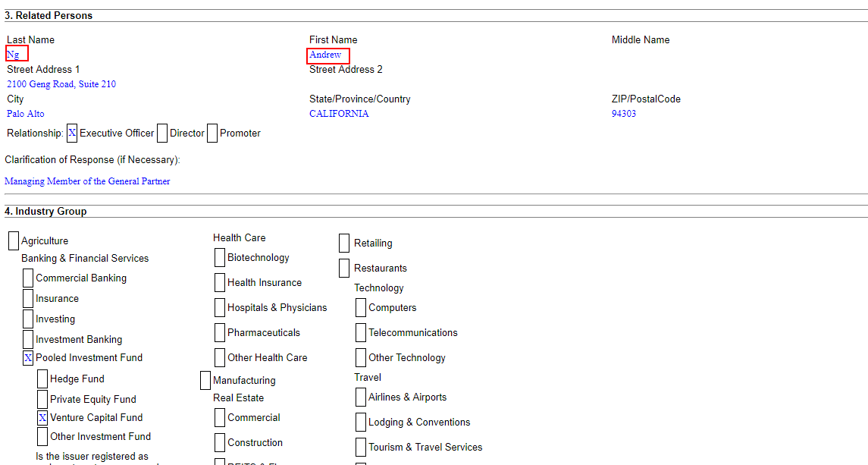Check the Hospitals & Physicians box
The image size is (868, 465).
click(x=220, y=308)
